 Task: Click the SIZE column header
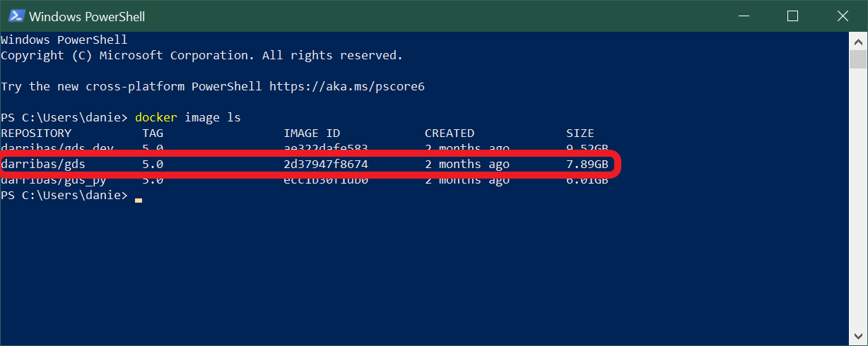click(580, 133)
